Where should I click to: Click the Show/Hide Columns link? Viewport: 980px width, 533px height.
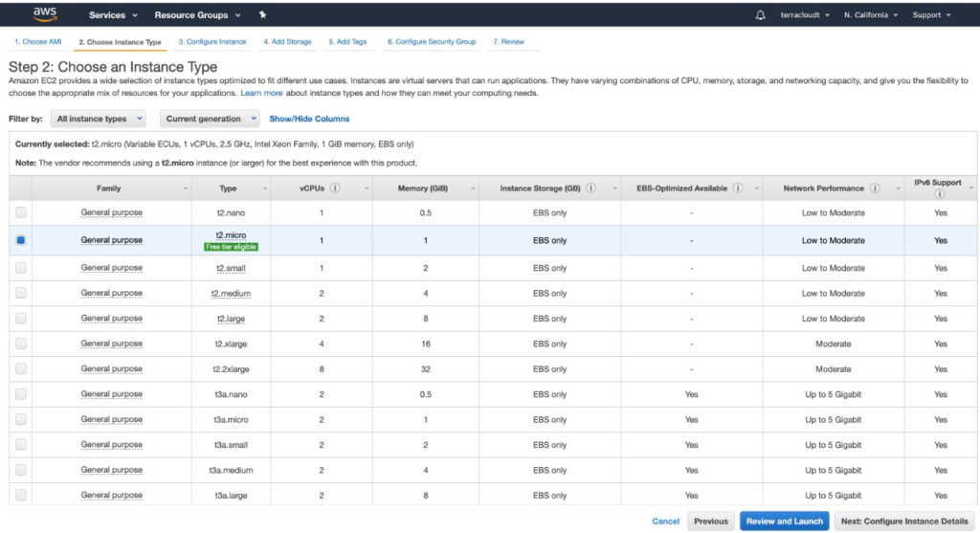(x=309, y=119)
